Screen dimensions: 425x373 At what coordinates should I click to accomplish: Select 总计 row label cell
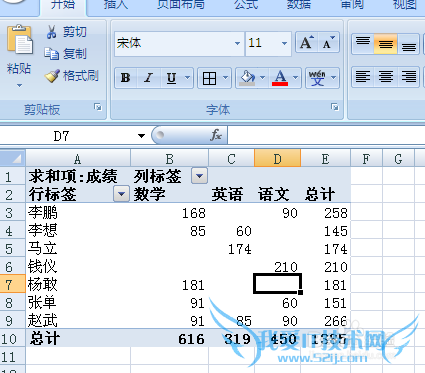click(78, 338)
